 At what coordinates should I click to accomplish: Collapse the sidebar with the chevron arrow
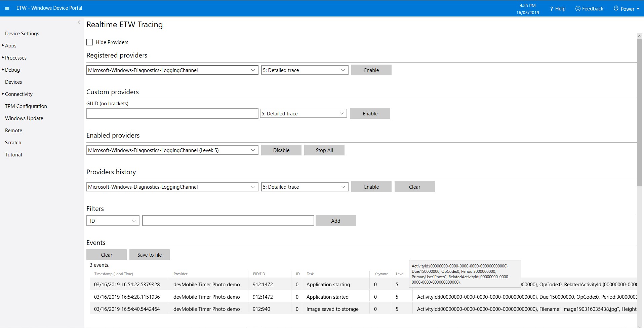(x=79, y=23)
